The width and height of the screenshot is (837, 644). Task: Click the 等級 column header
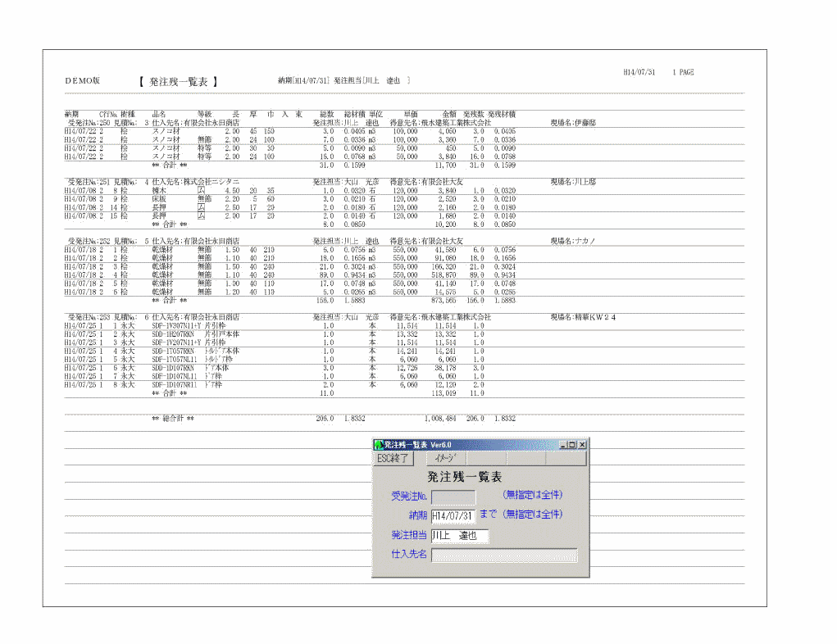(x=204, y=114)
